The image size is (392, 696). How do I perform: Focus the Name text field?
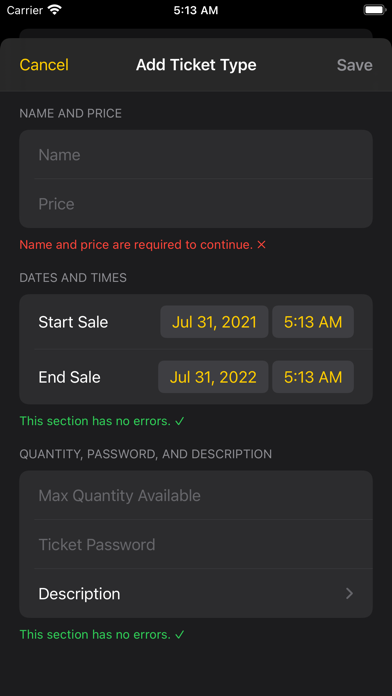196,154
